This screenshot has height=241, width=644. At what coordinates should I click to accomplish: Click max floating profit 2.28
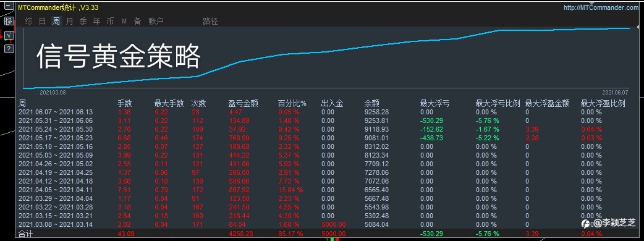(532, 138)
